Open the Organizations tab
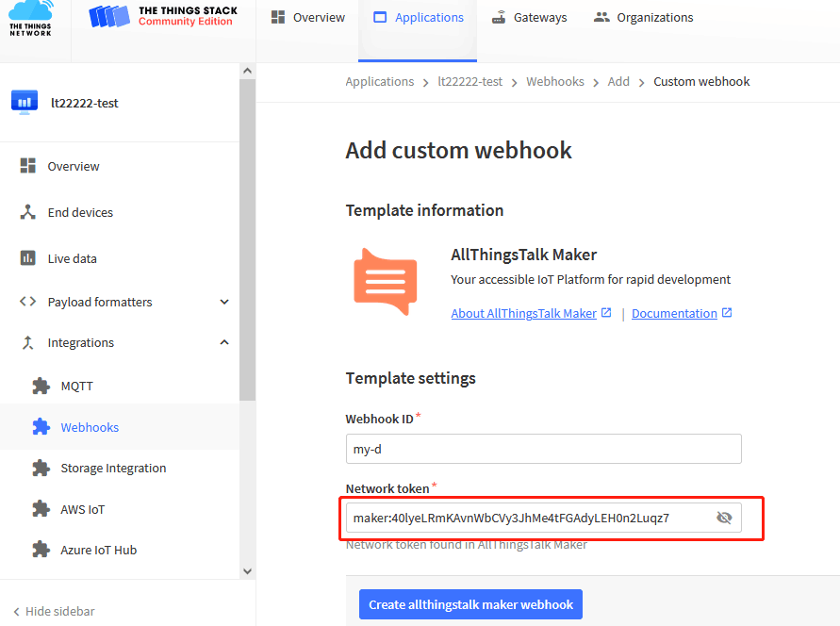Image resolution: width=840 pixels, height=626 pixels. [x=643, y=18]
